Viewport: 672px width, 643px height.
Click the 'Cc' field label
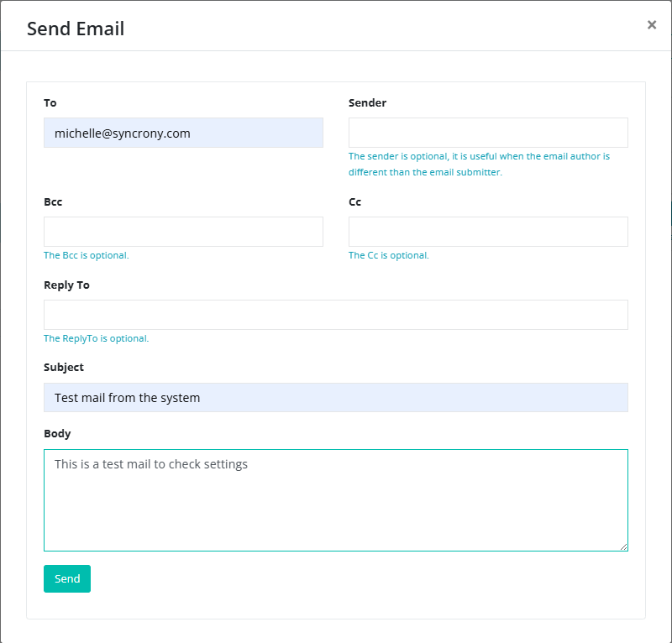[x=354, y=202]
